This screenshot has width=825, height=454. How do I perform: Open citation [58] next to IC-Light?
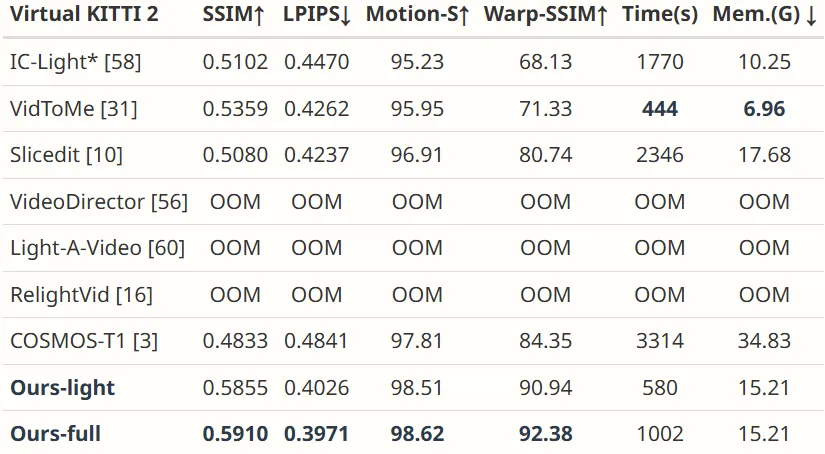pyautogui.click(x=123, y=62)
